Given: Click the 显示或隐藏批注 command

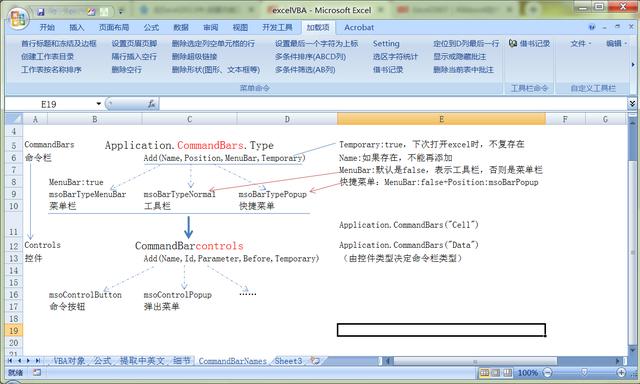Looking at the screenshot, I should [x=460, y=57].
